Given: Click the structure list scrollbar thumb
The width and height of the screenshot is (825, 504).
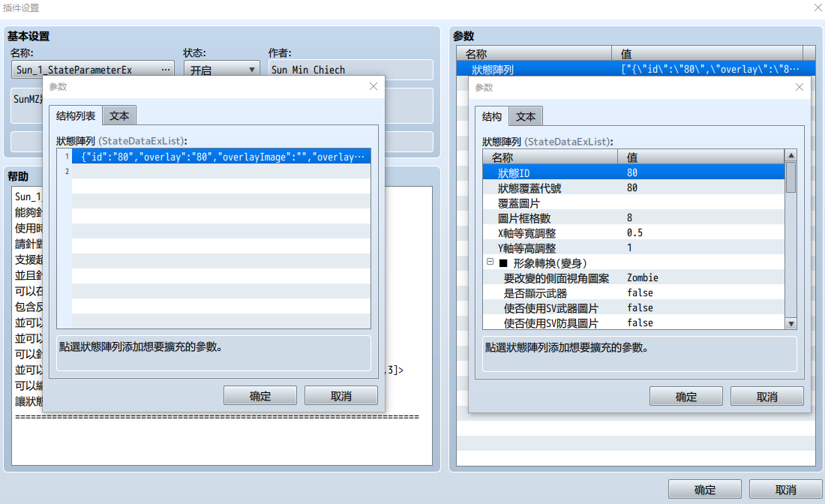Looking at the screenshot, I should click(x=790, y=177).
